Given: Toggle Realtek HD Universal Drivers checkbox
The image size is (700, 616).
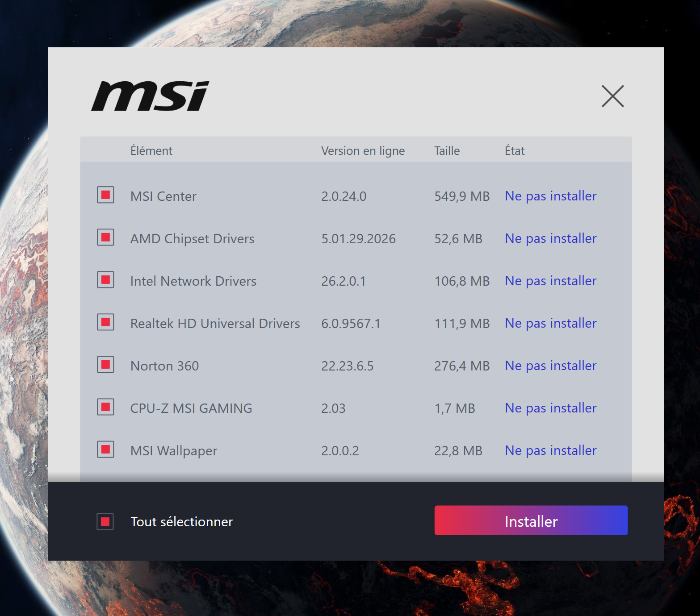Looking at the screenshot, I should [x=105, y=322].
